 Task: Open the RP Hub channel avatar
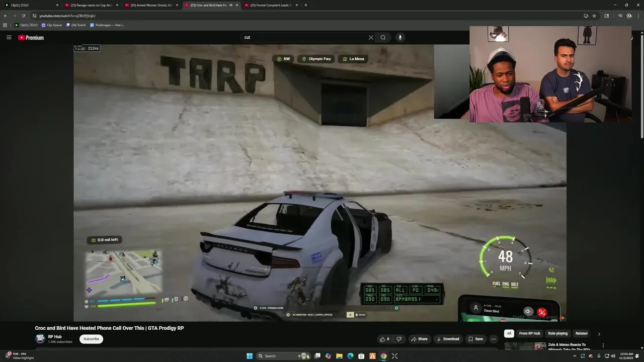pos(40,339)
